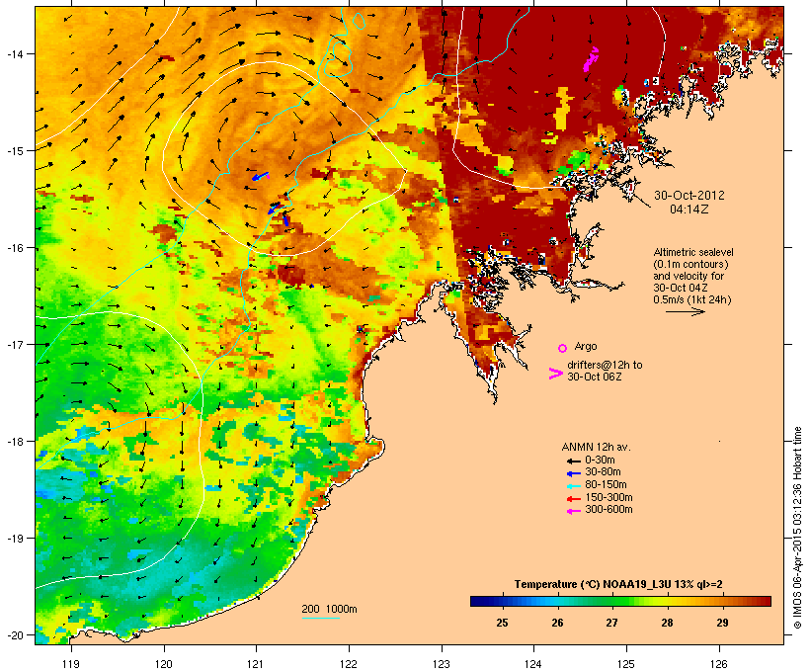810x672 pixels.
Task: Click the '300-600m' depth label
Action: point(608,510)
